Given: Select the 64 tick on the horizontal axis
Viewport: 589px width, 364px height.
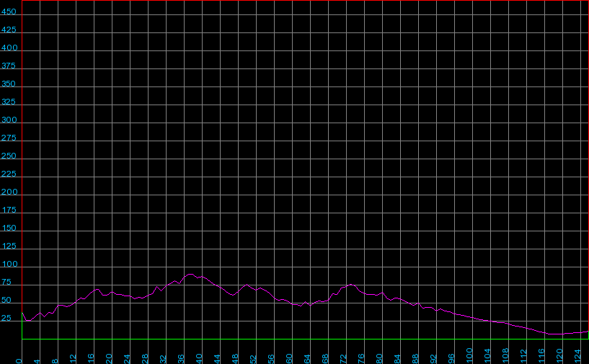Looking at the screenshot, I should point(308,358).
